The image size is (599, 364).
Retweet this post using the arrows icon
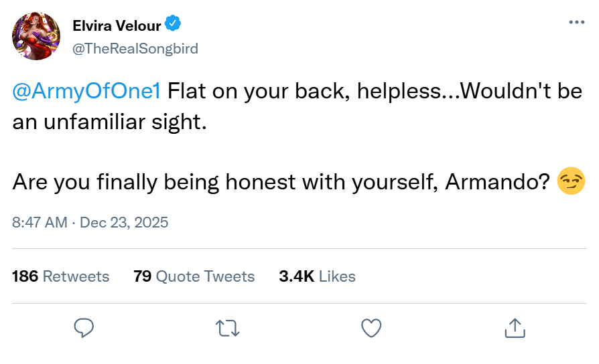tap(227, 327)
